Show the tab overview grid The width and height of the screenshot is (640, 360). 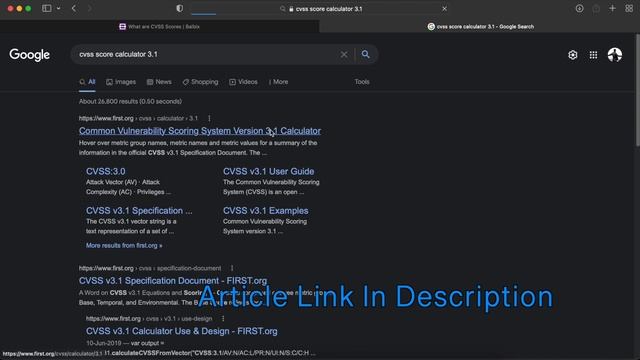[629, 8]
